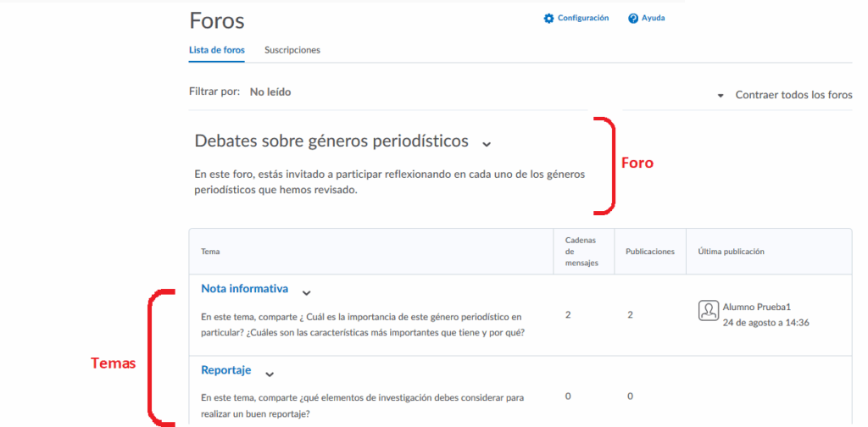The image size is (868, 427).
Task: Click the Configuración gear icon
Action: coord(548,19)
